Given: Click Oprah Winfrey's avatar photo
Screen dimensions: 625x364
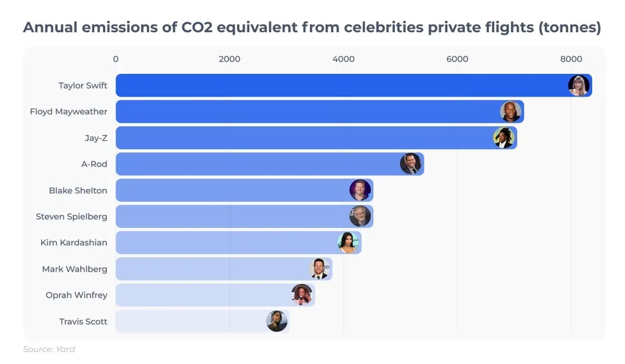Looking at the screenshot, I should coord(302,295).
